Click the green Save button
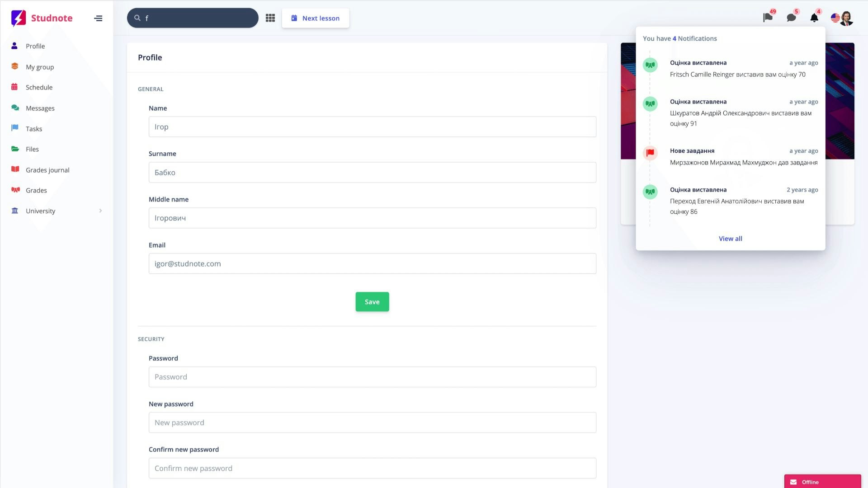 (x=372, y=302)
